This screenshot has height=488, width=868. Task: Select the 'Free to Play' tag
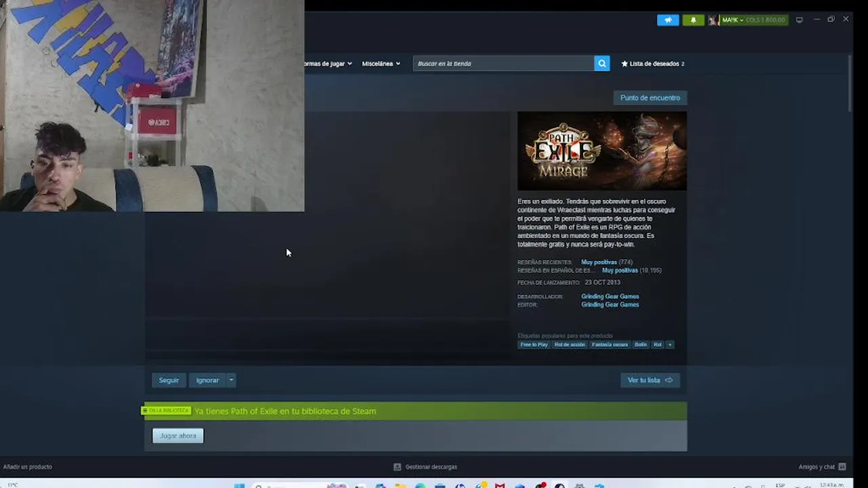[x=534, y=345]
